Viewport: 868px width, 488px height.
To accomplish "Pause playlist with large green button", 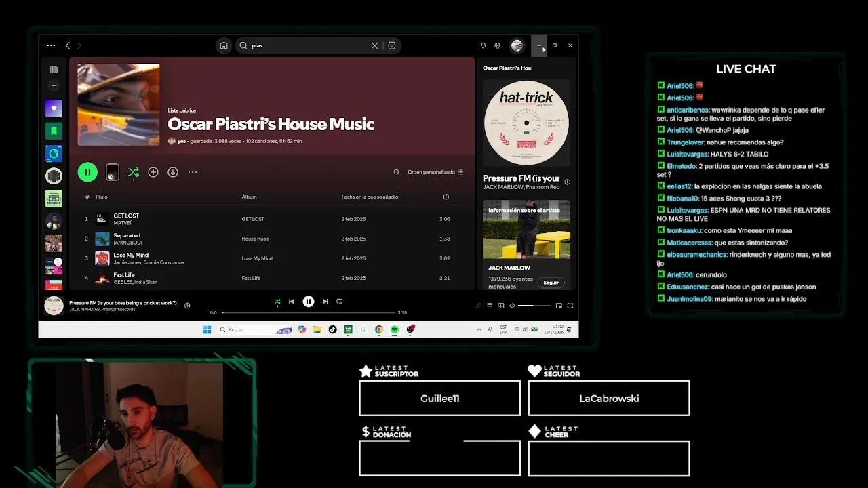I will [x=87, y=172].
